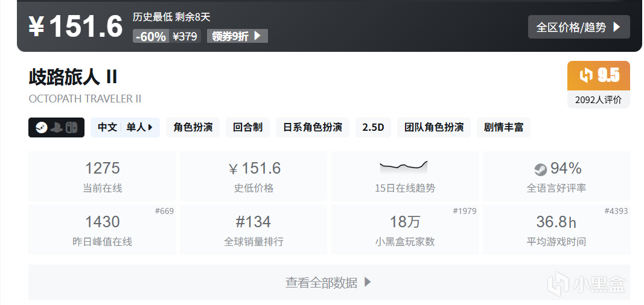The height and width of the screenshot is (305, 644).
Task: Open 2092人评价 reviews count
Action: [x=598, y=99]
